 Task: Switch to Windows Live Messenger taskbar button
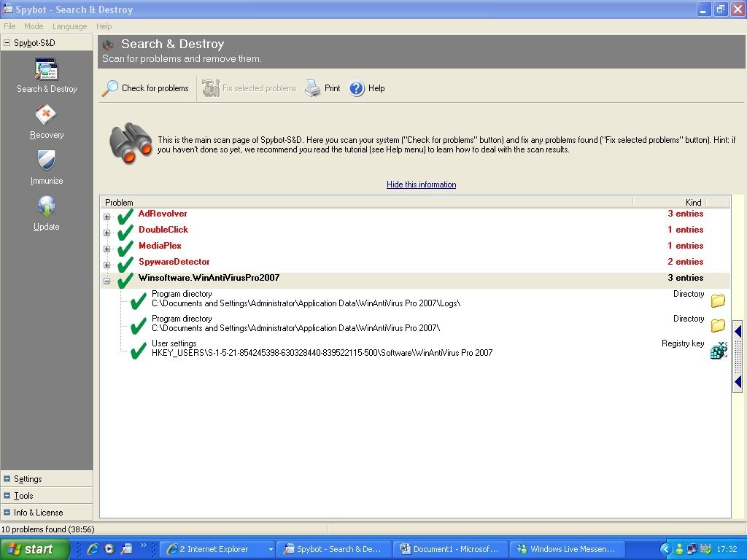click(566, 549)
